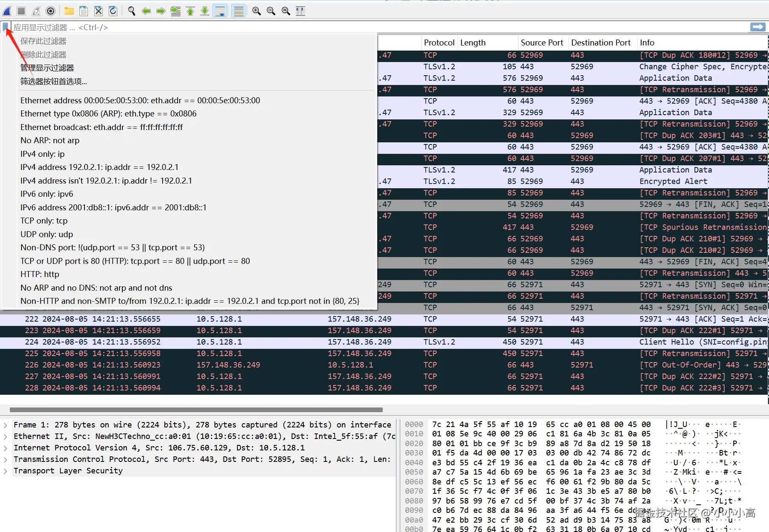Open capture options gear icon
Image resolution: width=769 pixels, height=532 pixels.
coord(51,11)
